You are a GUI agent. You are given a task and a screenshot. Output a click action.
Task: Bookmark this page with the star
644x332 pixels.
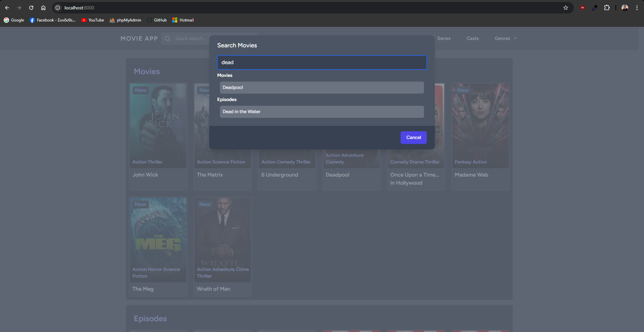pos(566,8)
